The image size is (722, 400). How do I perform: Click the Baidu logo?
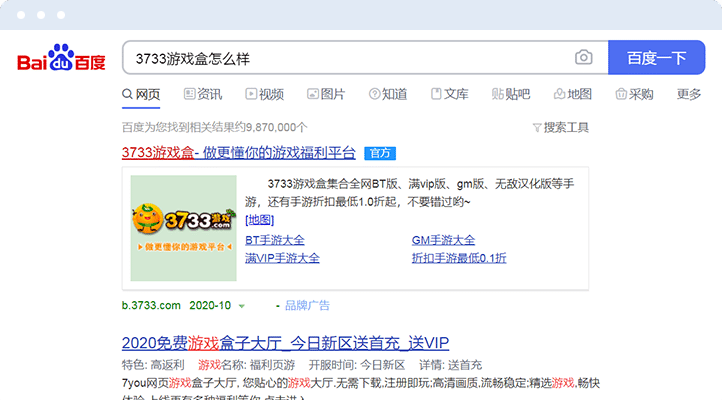(x=61, y=59)
